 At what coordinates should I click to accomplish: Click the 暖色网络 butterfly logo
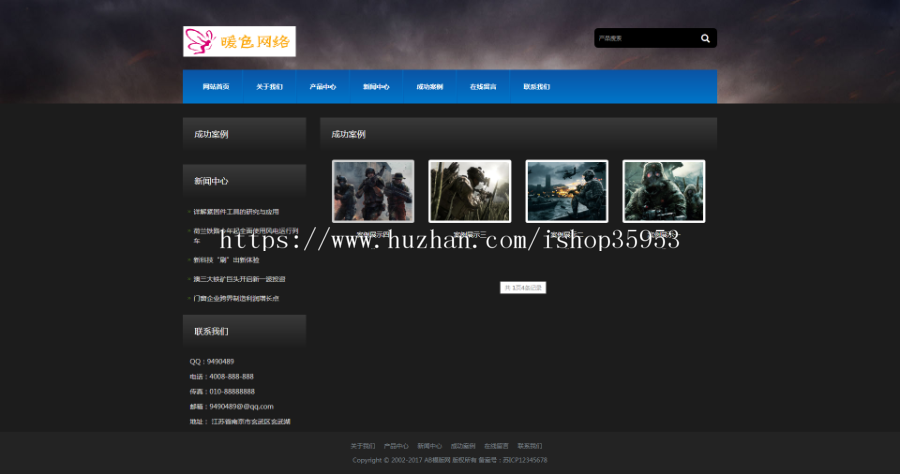coord(239,41)
